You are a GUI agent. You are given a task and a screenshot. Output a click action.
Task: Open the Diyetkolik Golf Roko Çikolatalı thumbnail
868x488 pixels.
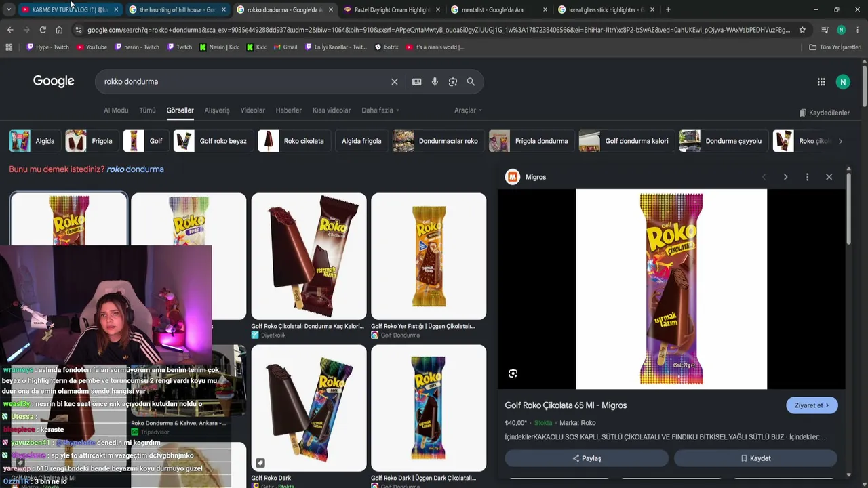click(309, 257)
